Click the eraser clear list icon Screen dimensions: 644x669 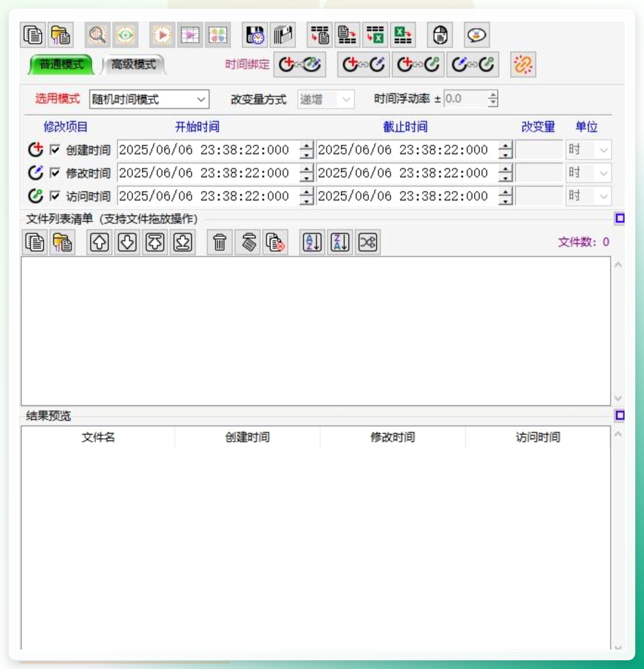click(x=248, y=242)
